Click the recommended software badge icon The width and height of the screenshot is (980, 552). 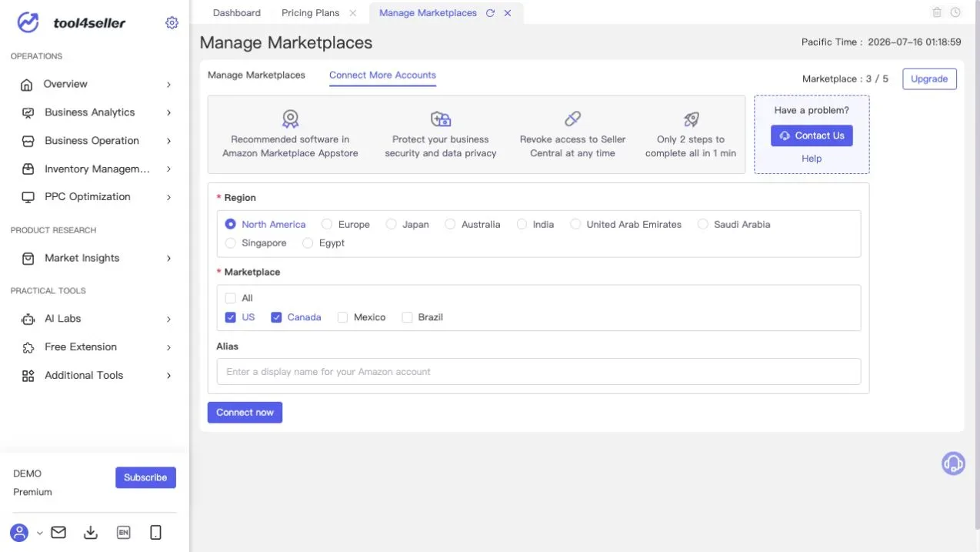tap(290, 119)
